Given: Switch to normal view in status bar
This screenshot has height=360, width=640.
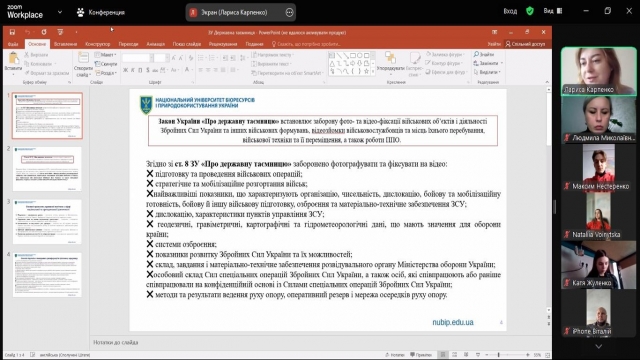Looking at the screenshot, I should coord(443,355).
